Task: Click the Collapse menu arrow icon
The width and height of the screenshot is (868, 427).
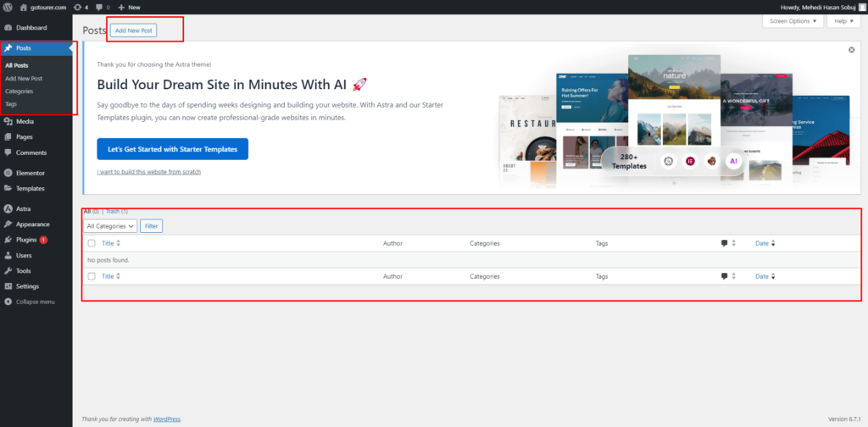Action: point(8,302)
